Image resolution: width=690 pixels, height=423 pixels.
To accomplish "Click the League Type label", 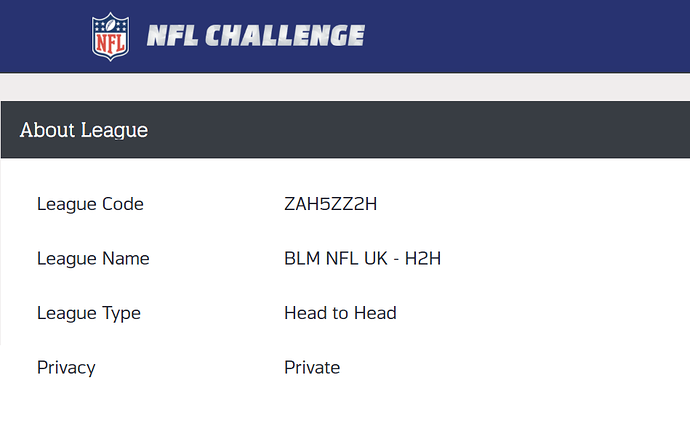I will tap(89, 313).
